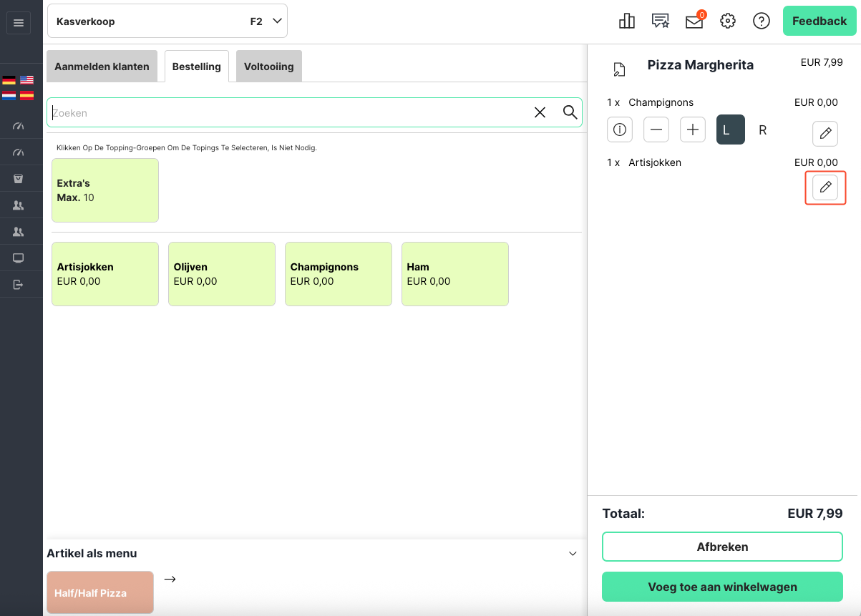
Task: Add the Artisjokken topping tile
Action: tap(105, 274)
